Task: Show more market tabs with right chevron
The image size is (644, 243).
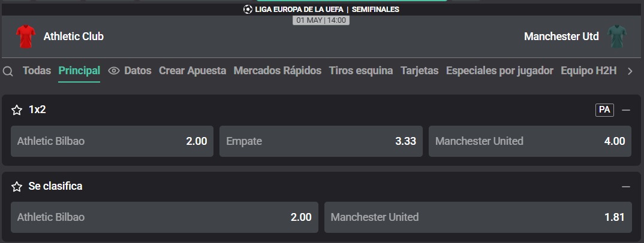Action: click(x=630, y=71)
